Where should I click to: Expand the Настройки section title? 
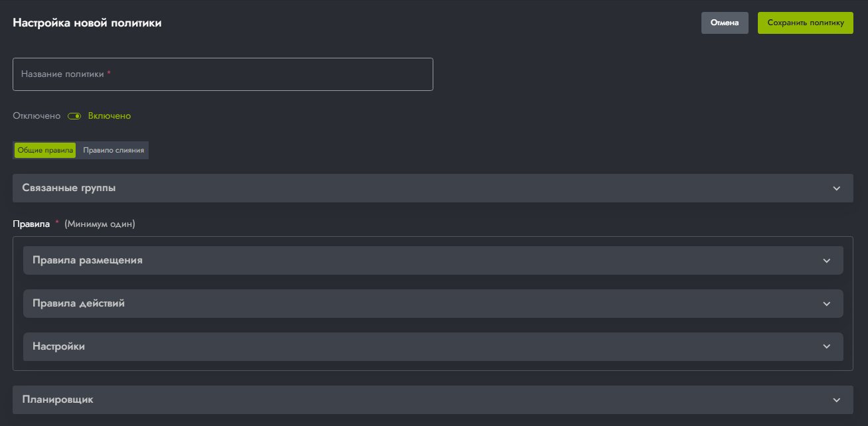point(58,346)
